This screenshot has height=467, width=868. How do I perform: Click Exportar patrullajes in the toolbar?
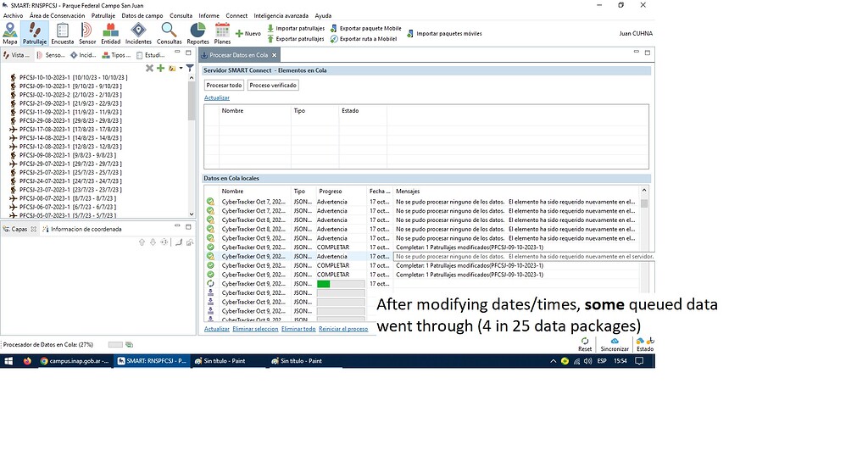296,39
